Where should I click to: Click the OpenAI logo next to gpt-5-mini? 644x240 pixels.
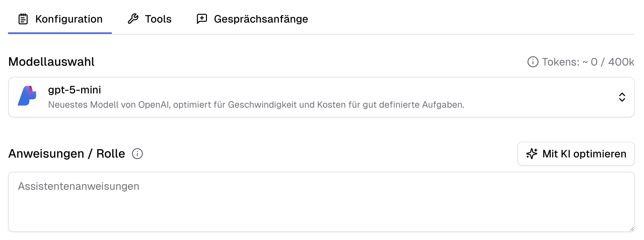point(27,97)
